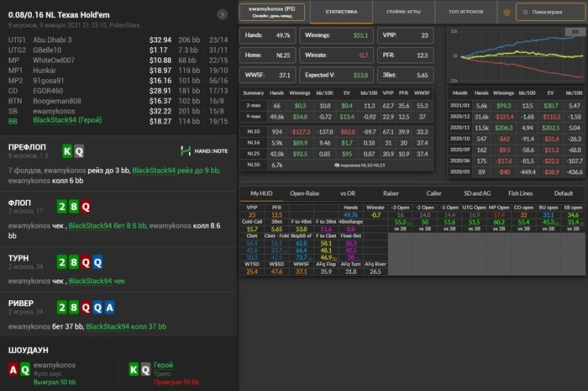Click the red A card in ewamykonos's showdown hand
The width and height of the screenshot is (588, 391).
tap(13, 370)
